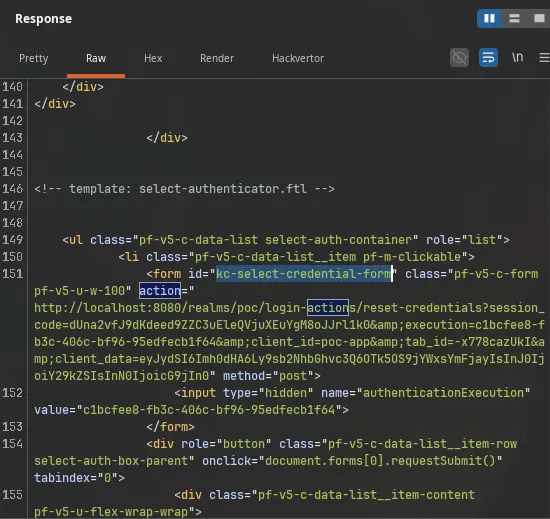Toggle hidden elements eye icon
Image resolution: width=550 pixels, height=519 pixels.
[459, 58]
